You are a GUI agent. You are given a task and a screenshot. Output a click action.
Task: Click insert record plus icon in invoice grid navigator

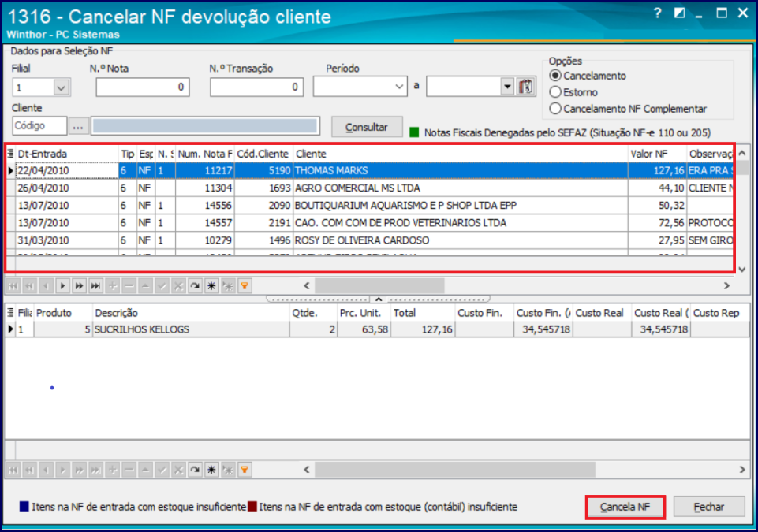tap(113, 286)
